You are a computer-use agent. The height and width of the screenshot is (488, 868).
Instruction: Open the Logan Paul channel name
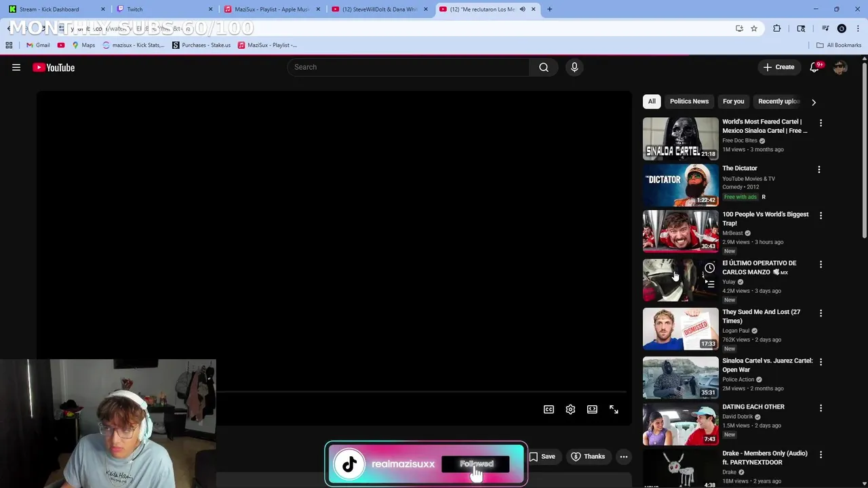[x=736, y=331]
